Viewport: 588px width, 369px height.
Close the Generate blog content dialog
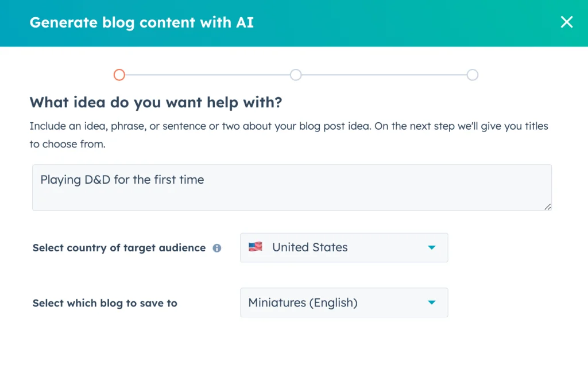566,22
